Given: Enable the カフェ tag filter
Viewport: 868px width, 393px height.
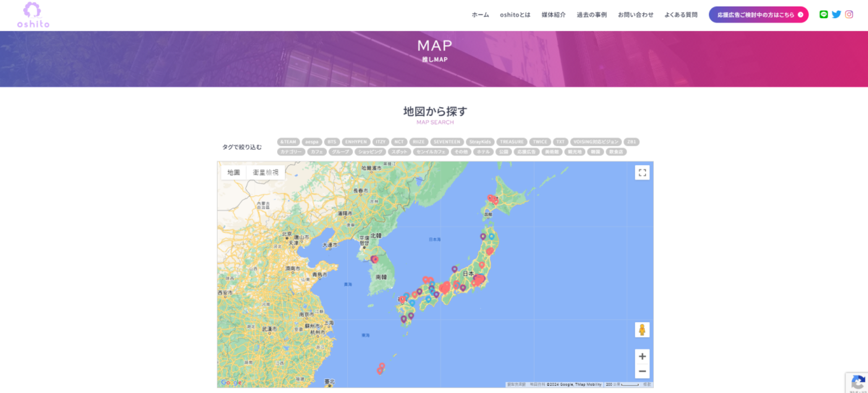Looking at the screenshot, I should click(x=316, y=152).
